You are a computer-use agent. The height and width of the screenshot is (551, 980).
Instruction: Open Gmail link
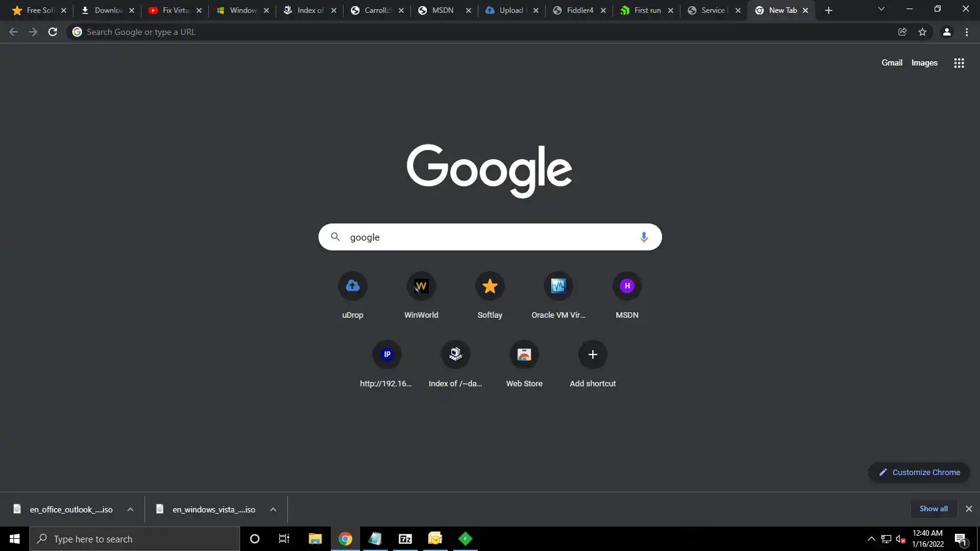[892, 63]
